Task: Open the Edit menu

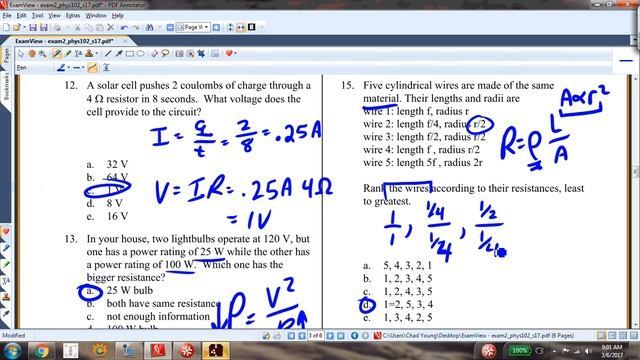Action: pos(21,16)
